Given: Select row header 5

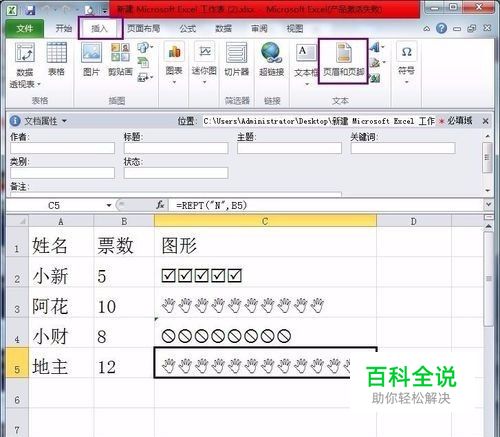Looking at the screenshot, I should click(17, 363).
